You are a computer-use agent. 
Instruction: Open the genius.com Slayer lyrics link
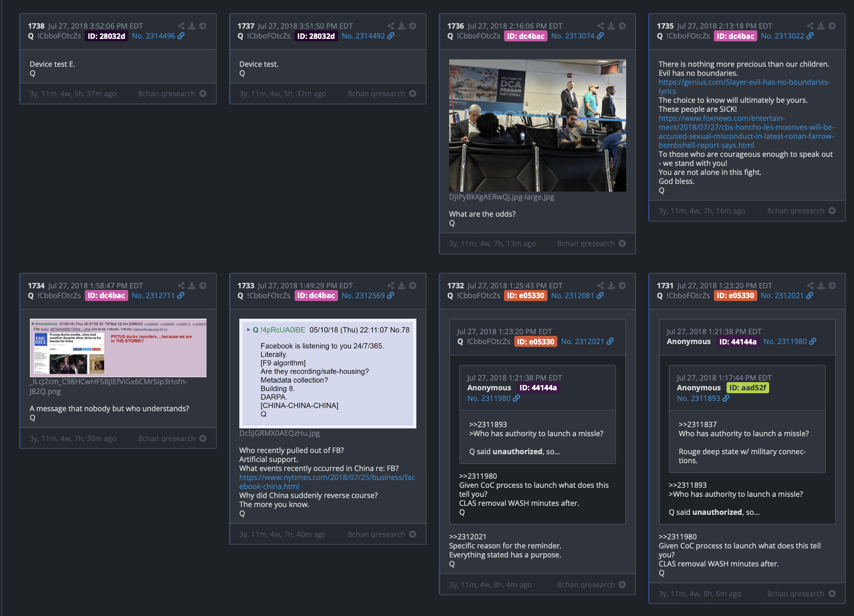[744, 86]
